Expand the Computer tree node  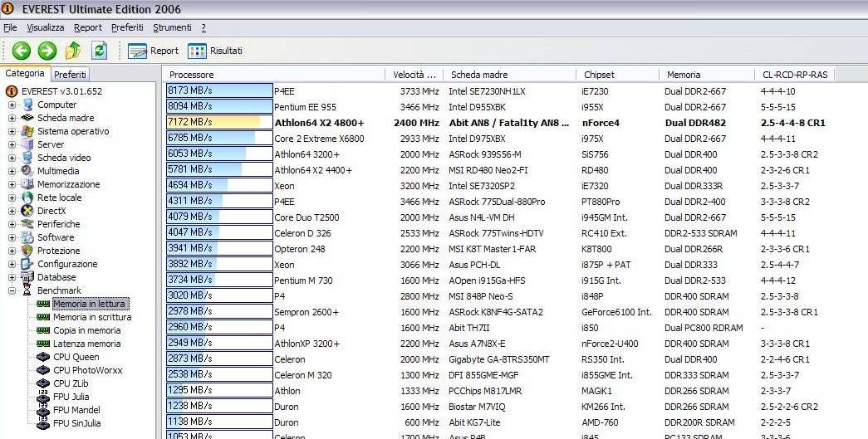[x=12, y=105]
